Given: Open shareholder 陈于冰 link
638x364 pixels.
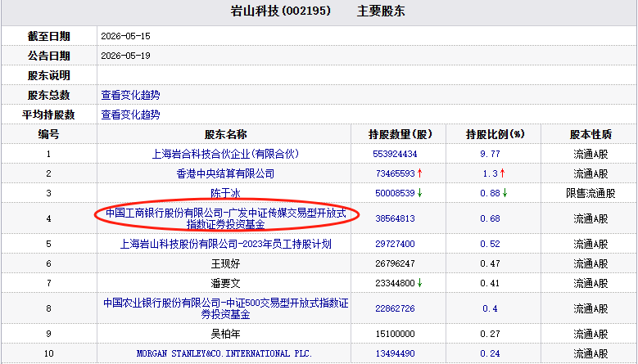Looking at the screenshot, I should click(225, 193).
